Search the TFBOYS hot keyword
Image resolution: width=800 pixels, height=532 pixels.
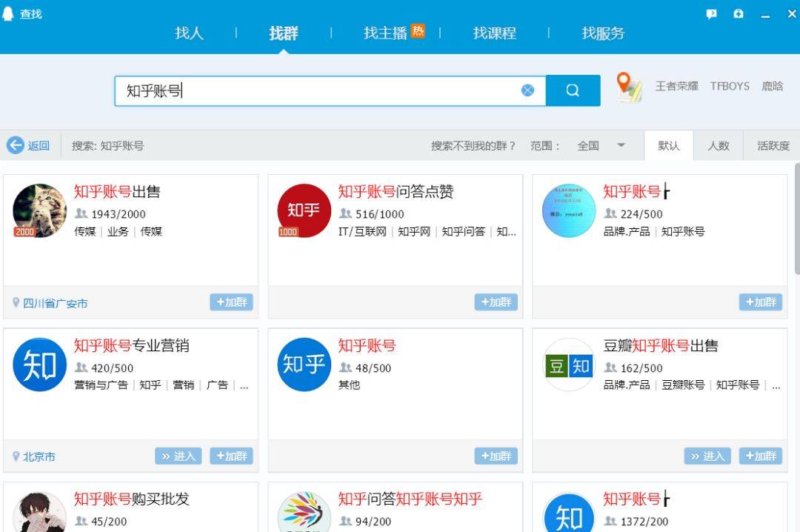pyautogui.click(x=730, y=86)
